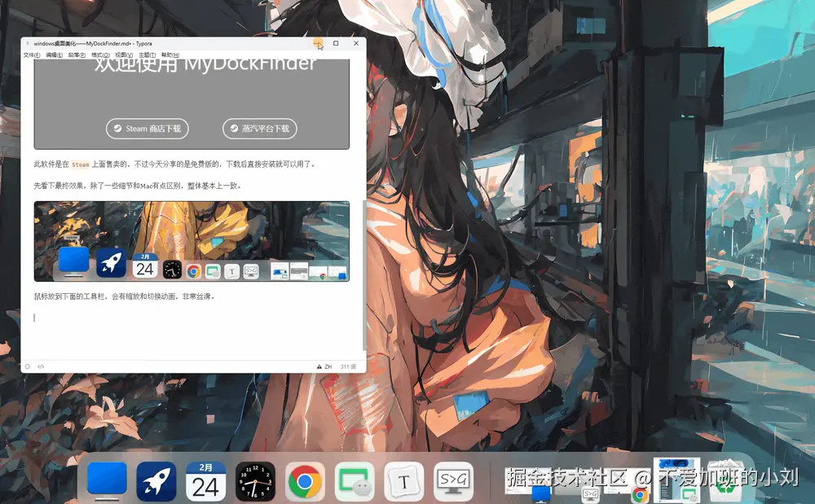Toggle source code mode icon in status bar
815x504 pixels.
pos(41,366)
